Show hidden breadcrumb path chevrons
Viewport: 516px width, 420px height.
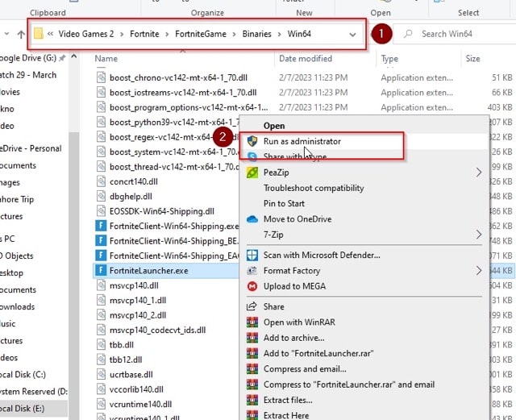click(x=50, y=34)
